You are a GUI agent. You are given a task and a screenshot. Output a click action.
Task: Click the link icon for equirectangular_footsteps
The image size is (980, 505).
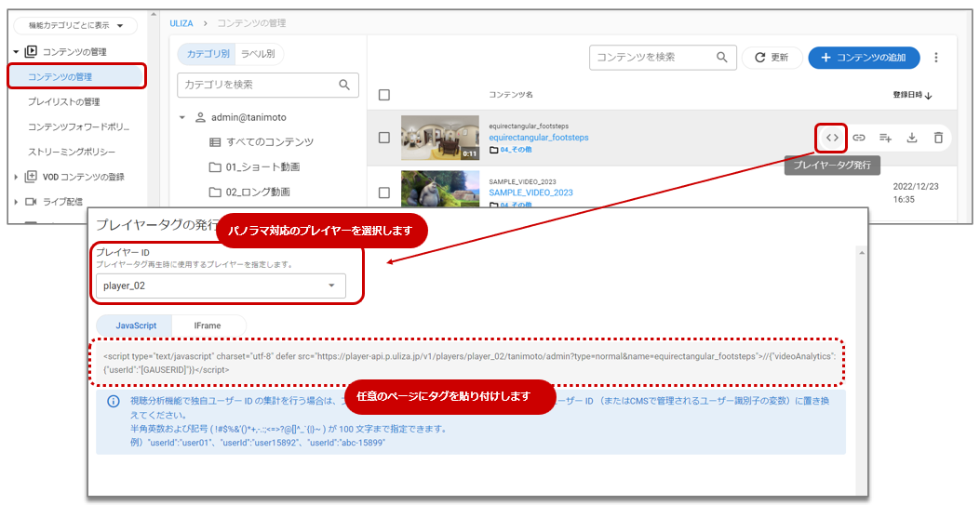859,138
